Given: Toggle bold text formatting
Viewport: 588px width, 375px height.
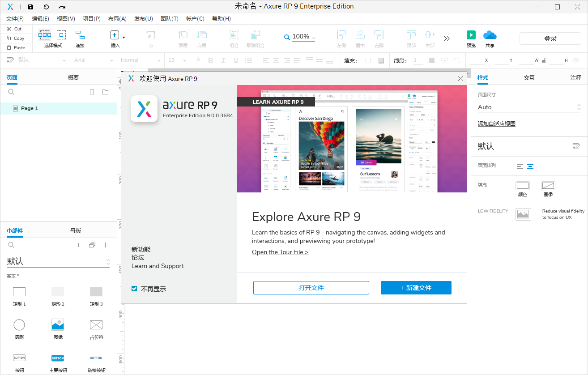Looking at the screenshot, I should coord(210,60).
